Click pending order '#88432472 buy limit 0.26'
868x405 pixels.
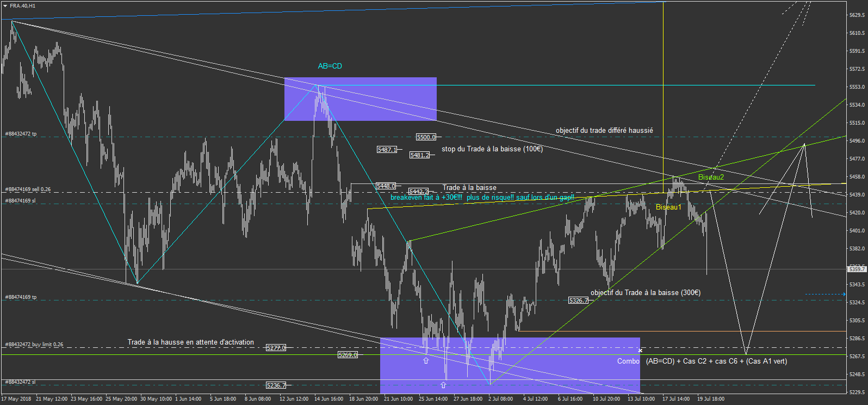point(34,345)
